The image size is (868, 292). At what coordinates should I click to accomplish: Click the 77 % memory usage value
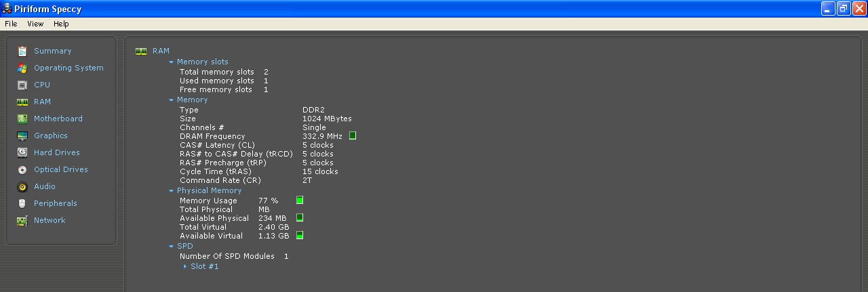(x=269, y=201)
